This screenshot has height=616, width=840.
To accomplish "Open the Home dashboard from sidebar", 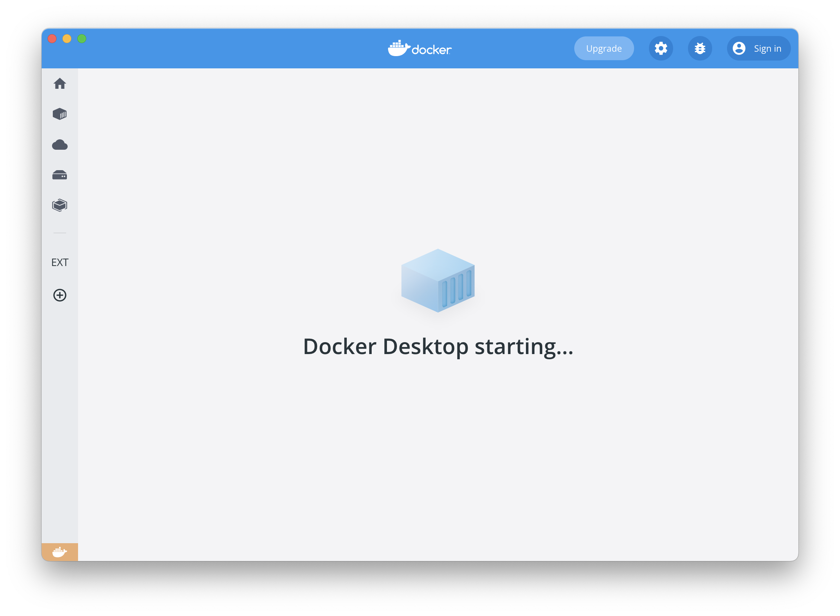I will point(60,84).
